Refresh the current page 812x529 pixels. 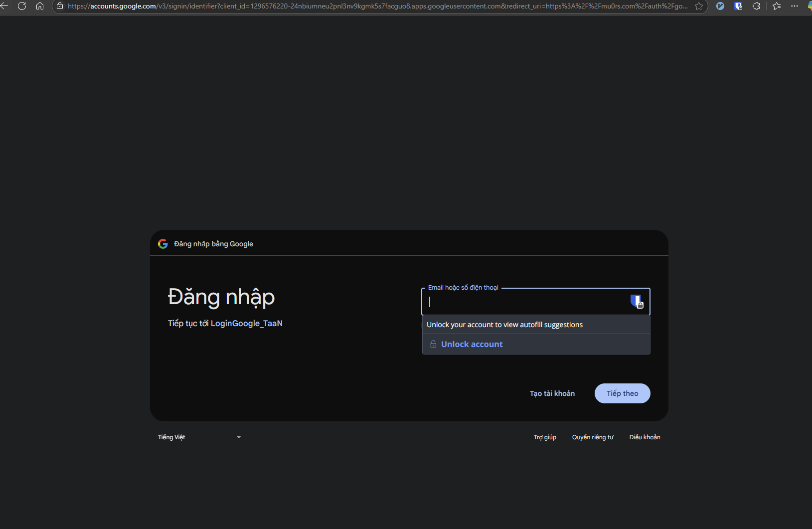click(22, 6)
